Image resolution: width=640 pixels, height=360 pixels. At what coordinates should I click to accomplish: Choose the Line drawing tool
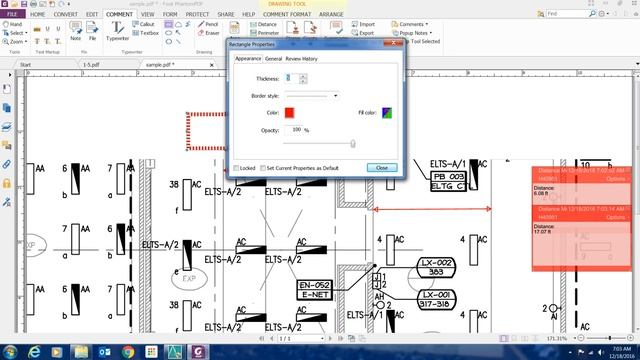coord(178,42)
